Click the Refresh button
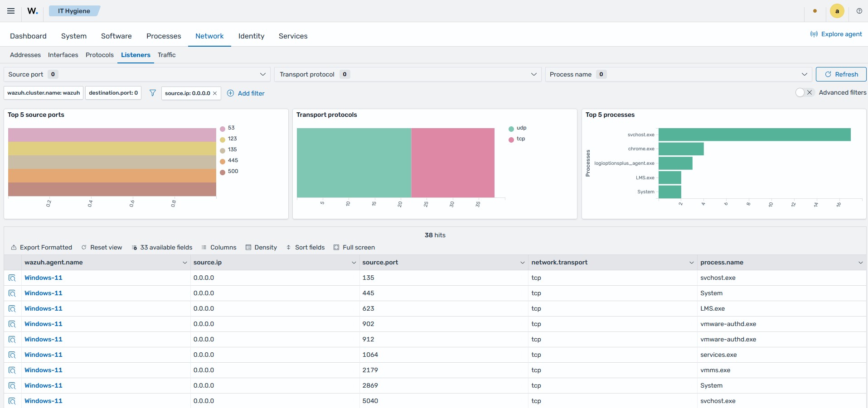The image size is (868, 408). coord(841,74)
